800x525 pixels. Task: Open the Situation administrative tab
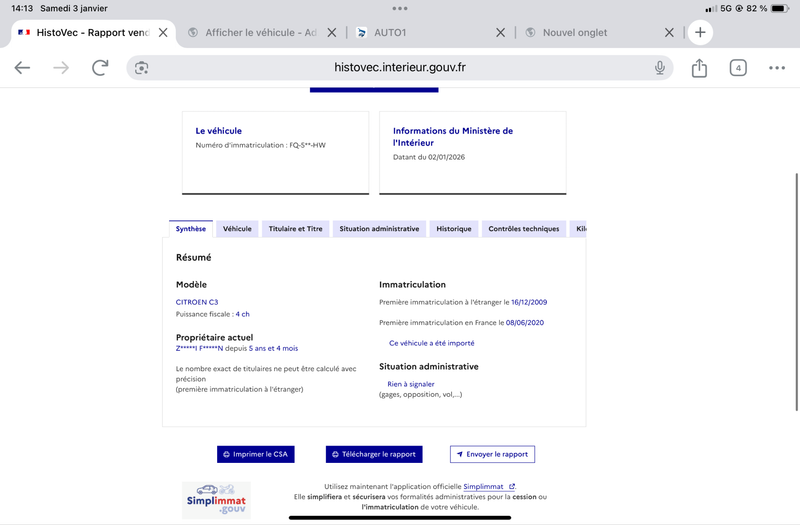tap(379, 229)
